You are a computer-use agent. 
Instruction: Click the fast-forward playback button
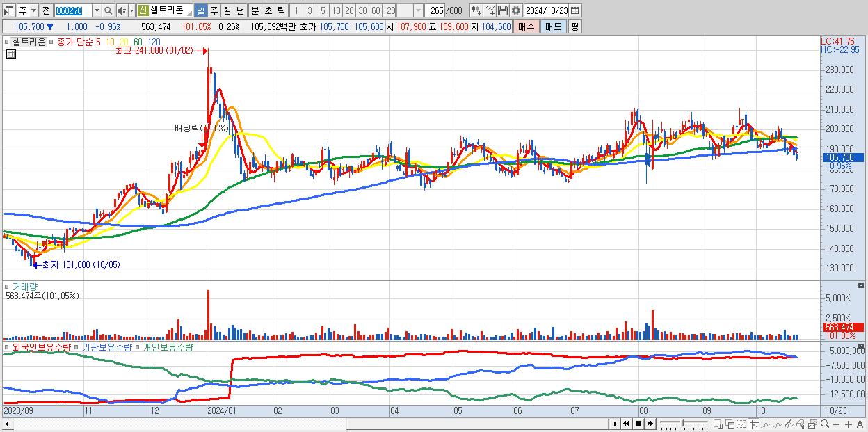pyautogui.click(x=650, y=424)
